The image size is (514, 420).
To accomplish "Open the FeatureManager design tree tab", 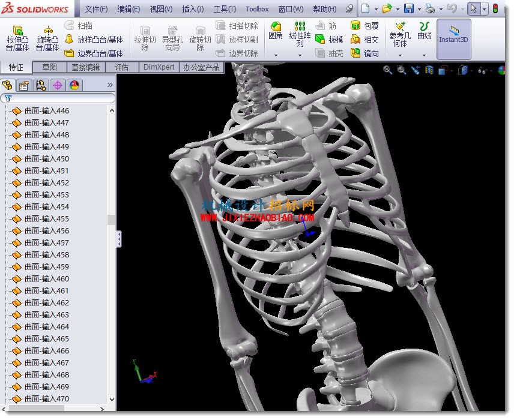I will [7, 86].
